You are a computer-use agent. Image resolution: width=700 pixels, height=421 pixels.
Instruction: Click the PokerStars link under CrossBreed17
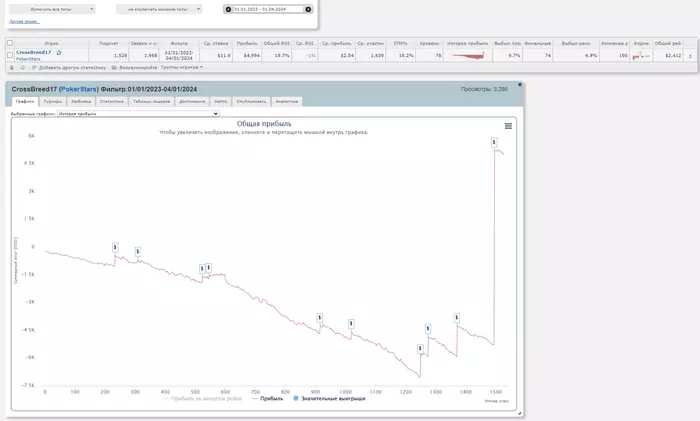(x=28, y=58)
